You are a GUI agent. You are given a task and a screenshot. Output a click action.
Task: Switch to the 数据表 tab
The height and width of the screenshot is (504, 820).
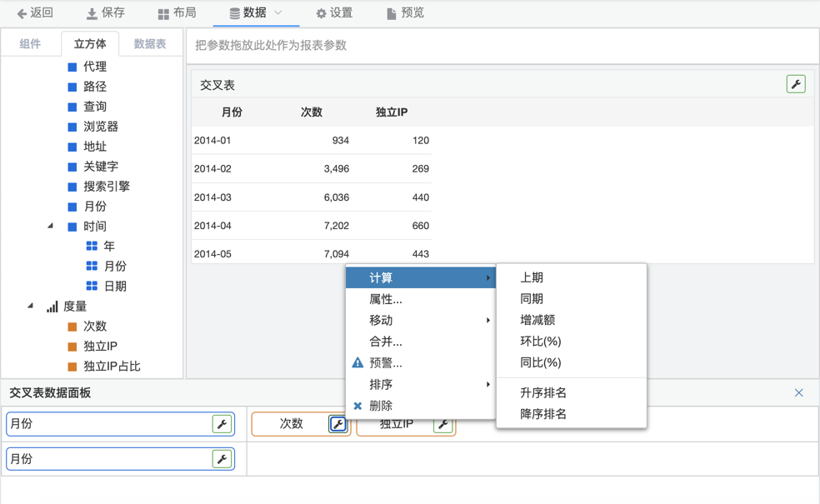coord(150,44)
